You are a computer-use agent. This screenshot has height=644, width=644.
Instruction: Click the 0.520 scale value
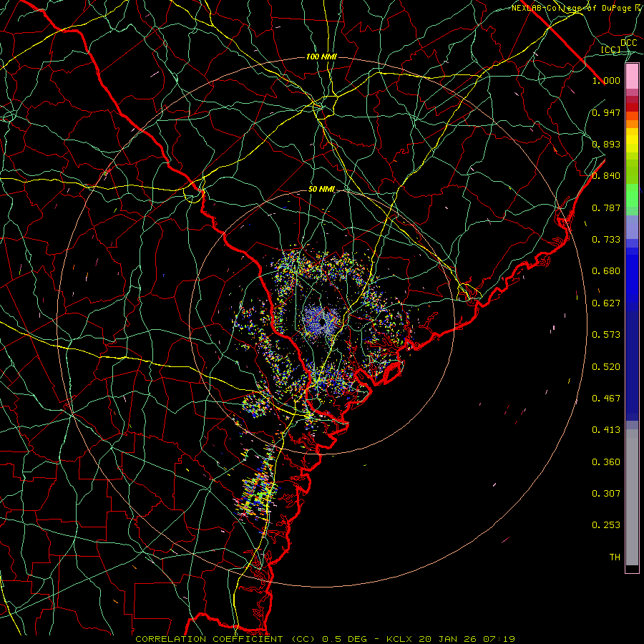tap(606, 367)
